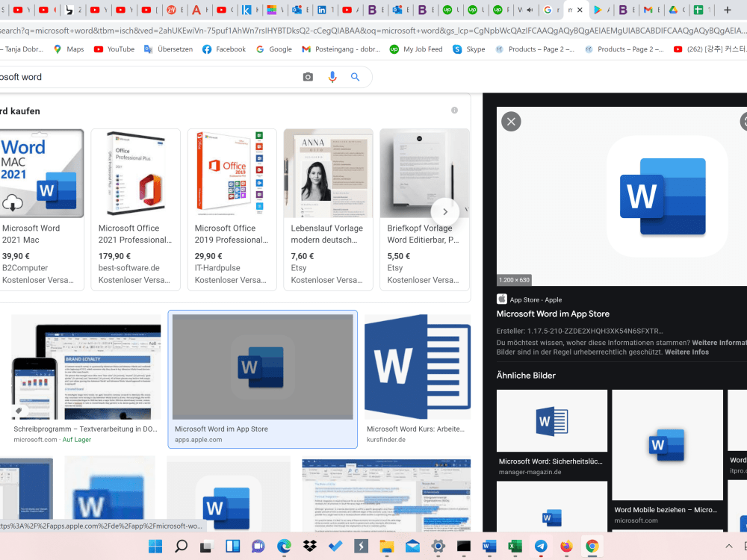Viewport: 747px width, 560px height.
Task: Open similar image Microsoft Word: Sicherheitslücke
Action: (x=552, y=421)
